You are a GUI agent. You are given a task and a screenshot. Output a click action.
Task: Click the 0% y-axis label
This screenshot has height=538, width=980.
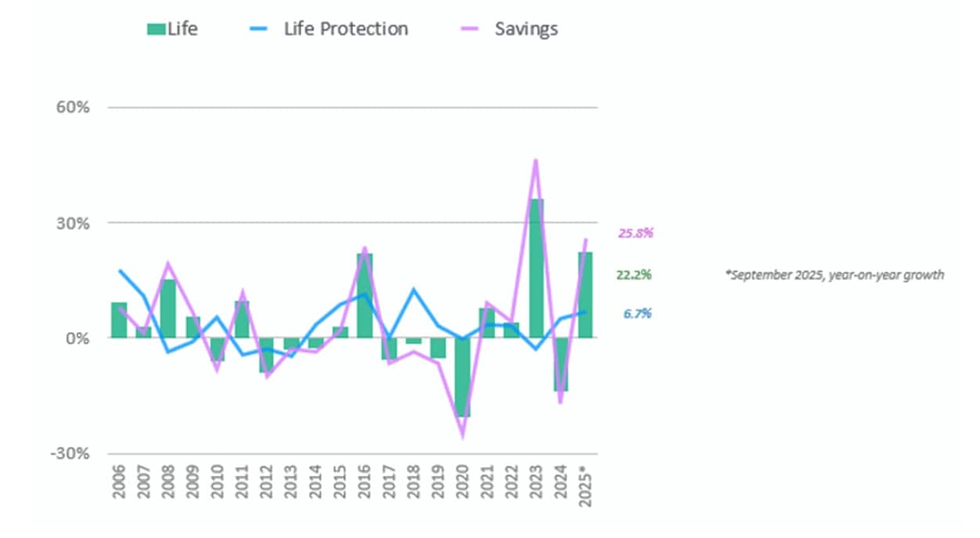77,338
